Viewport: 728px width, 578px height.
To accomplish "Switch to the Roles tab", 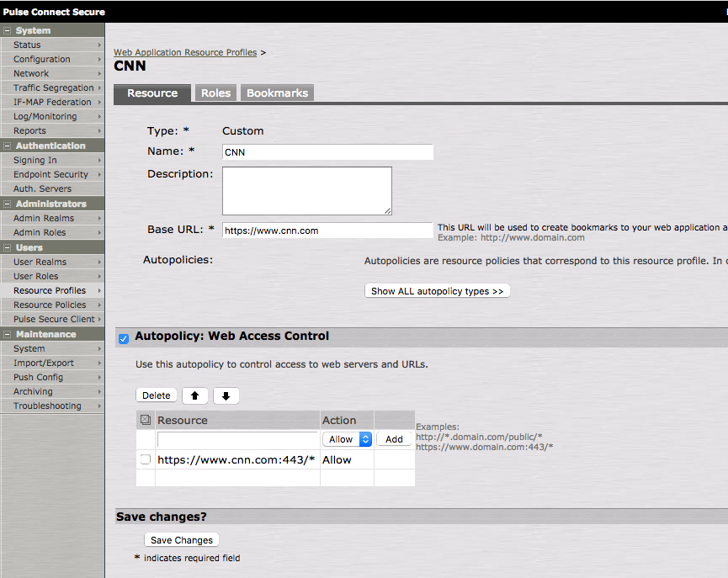I will tap(215, 93).
